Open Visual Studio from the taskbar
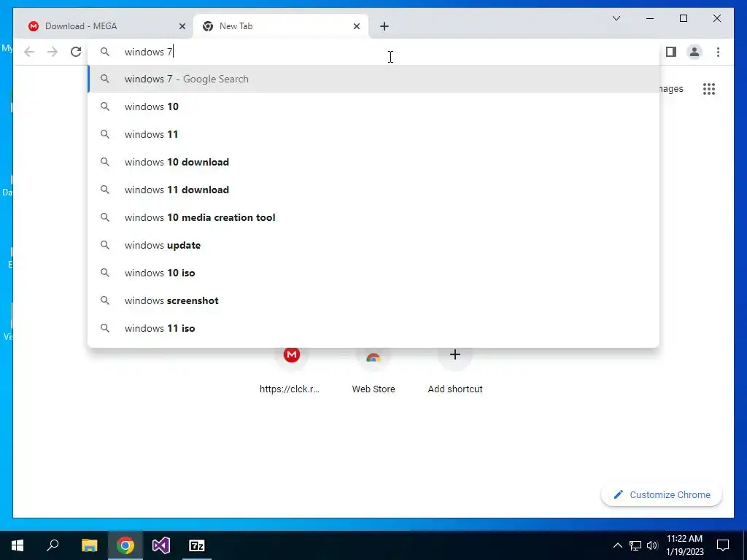This screenshot has width=747, height=560. [161, 545]
